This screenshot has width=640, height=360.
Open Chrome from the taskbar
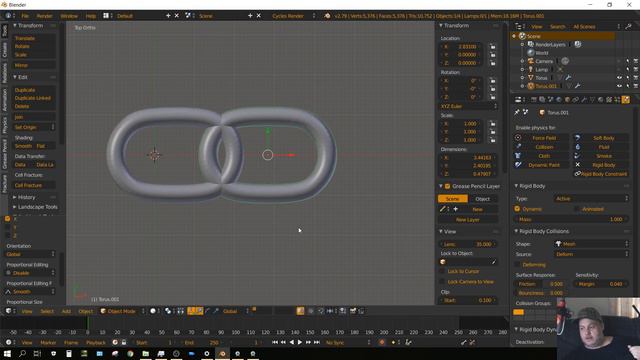pos(130,353)
